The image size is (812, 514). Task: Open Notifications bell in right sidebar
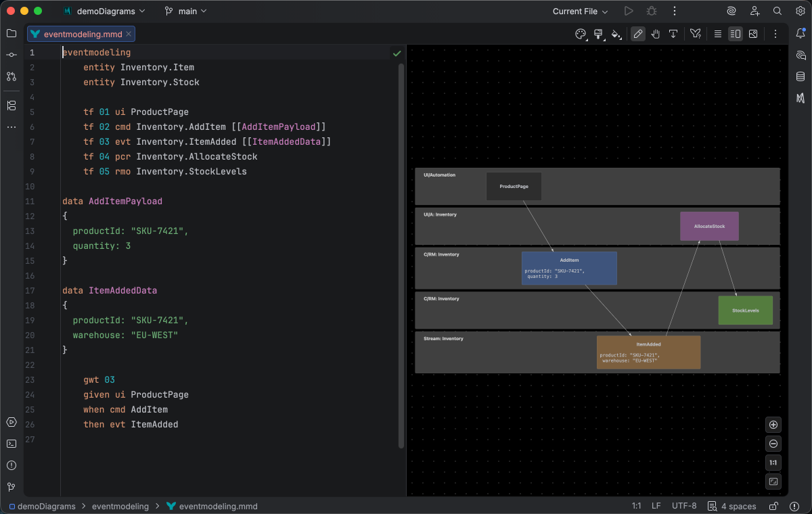coord(800,33)
